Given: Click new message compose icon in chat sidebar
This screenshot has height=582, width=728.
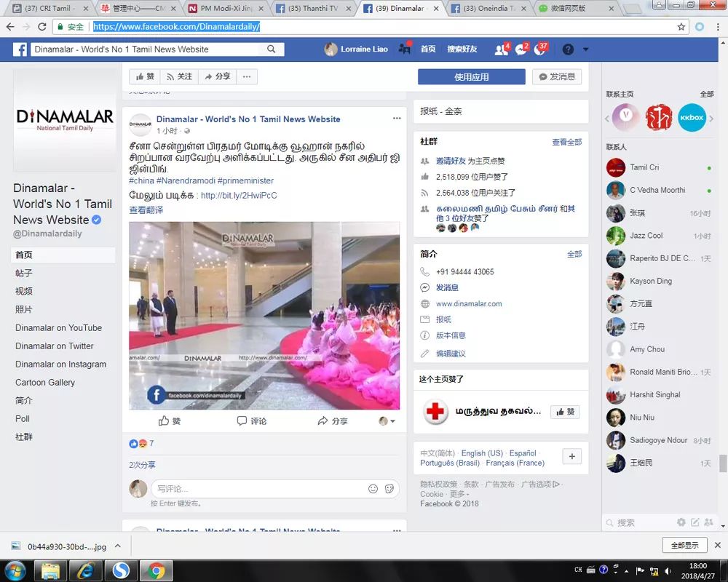Looking at the screenshot, I should tap(695, 522).
